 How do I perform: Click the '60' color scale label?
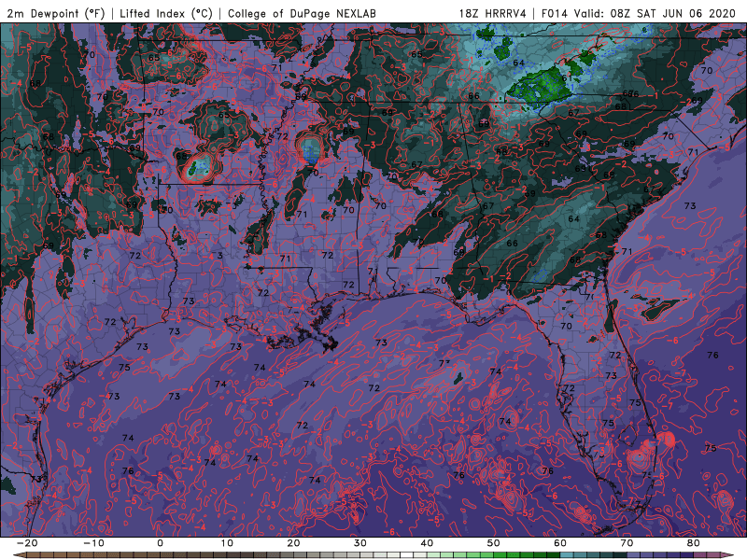pyautogui.click(x=560, y=543)
